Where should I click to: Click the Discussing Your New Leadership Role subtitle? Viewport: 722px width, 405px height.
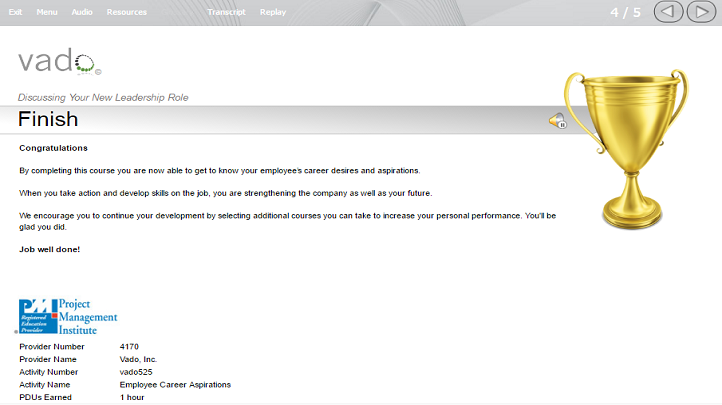[x=103, y=98]
